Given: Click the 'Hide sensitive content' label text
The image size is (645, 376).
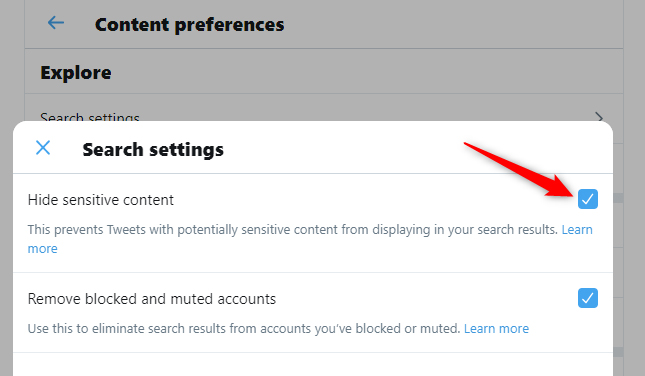Looking at the screenshot, I should pos(101,200).
